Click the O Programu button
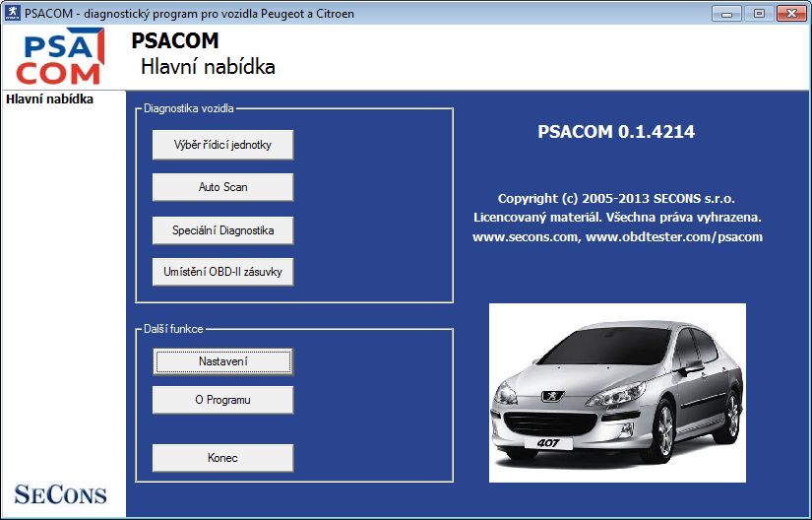 [x=222, y=400]
